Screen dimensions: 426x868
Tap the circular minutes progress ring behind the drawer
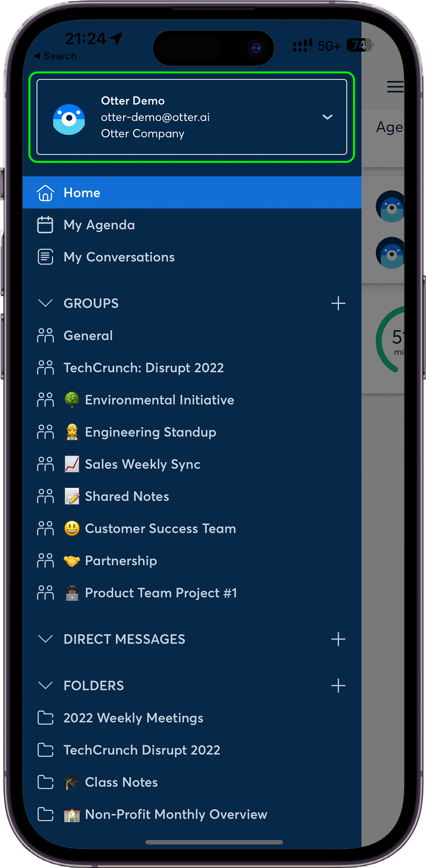390,340
